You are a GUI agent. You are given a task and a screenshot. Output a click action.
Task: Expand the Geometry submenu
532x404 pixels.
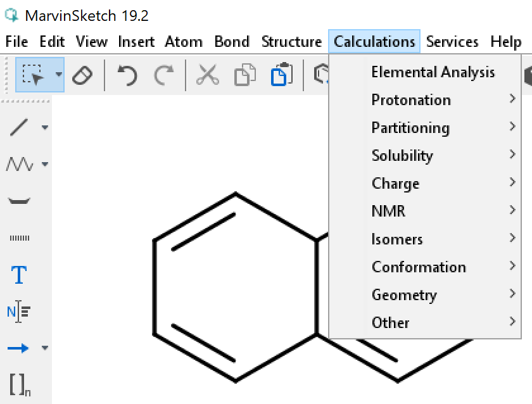404,295
